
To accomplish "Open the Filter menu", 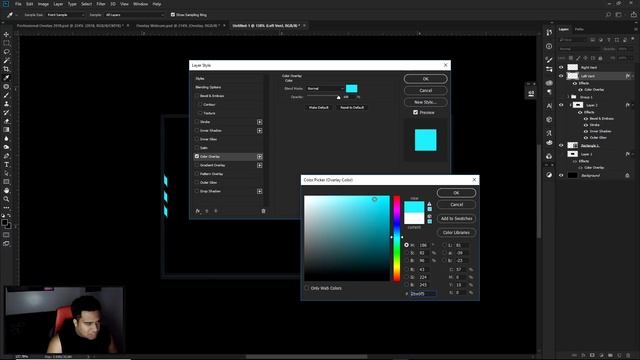I will click(101, 4).
